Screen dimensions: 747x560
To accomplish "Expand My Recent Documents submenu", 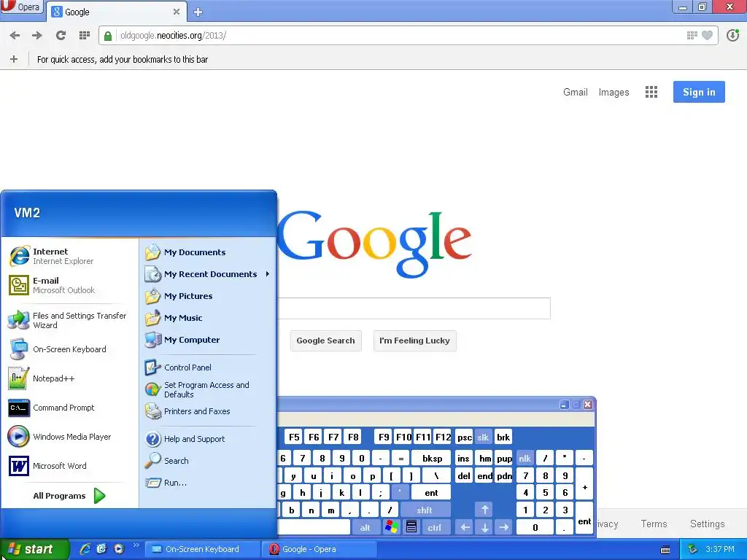I will click(208, 274).
